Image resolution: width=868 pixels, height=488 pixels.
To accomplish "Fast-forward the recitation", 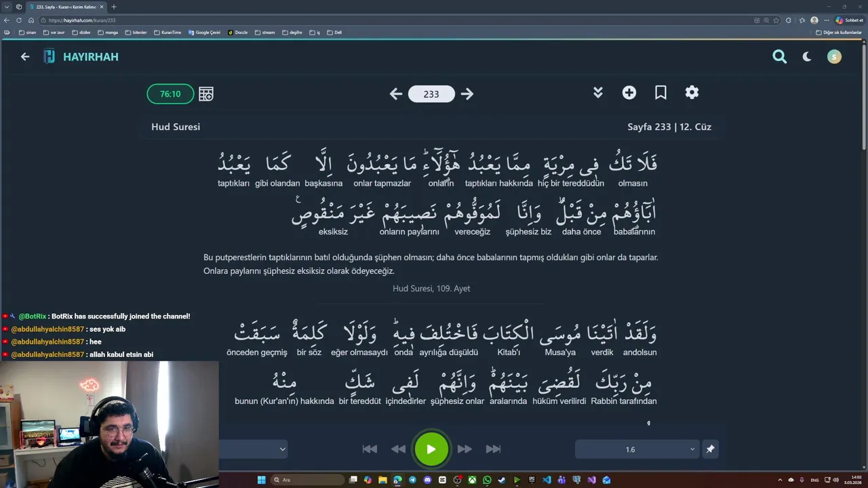I will (465, 449).
